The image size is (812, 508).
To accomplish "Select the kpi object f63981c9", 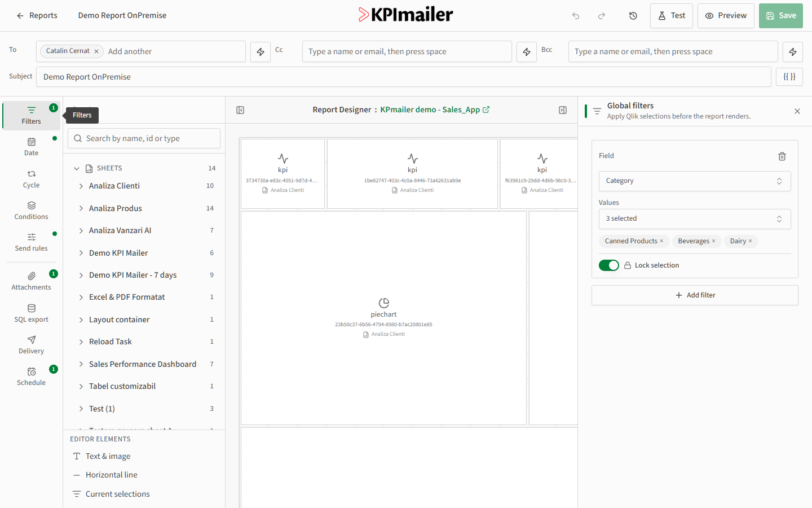I will [x=539, y=174].
